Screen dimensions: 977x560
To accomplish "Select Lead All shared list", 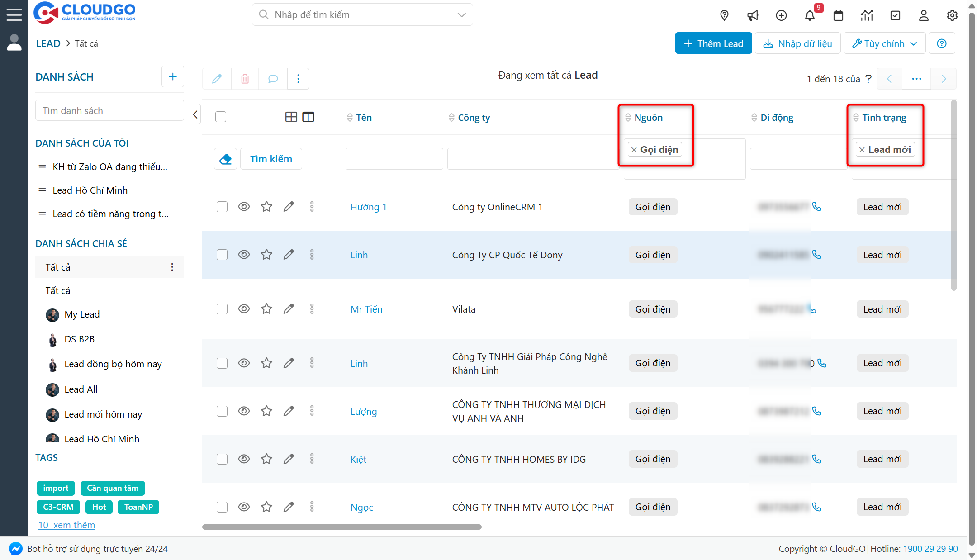I will pos(81,389).
